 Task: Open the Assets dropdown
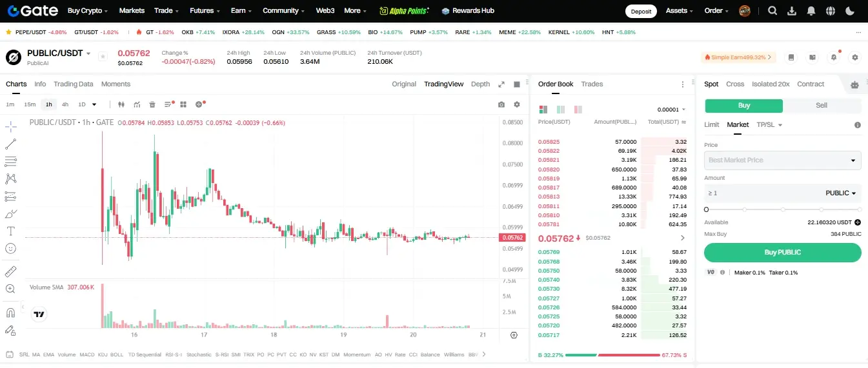(680, 11)
